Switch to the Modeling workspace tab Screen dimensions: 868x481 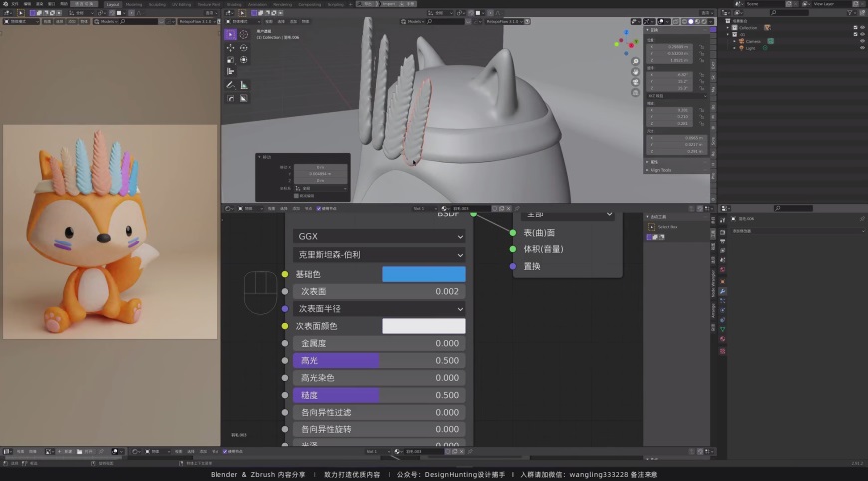pos(134,4)
